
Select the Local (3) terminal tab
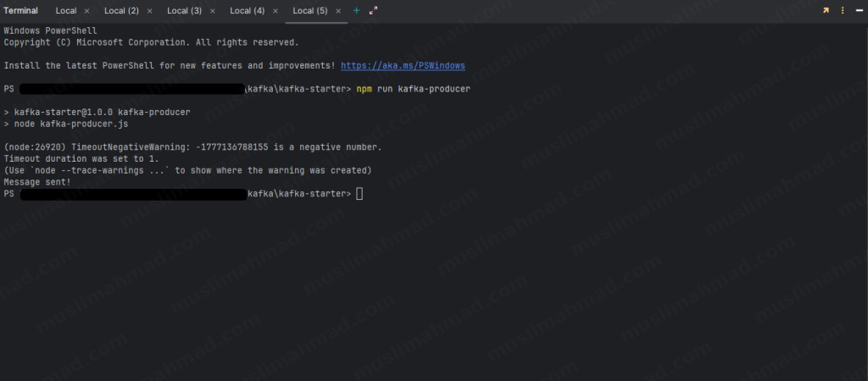tap(184, 10)
